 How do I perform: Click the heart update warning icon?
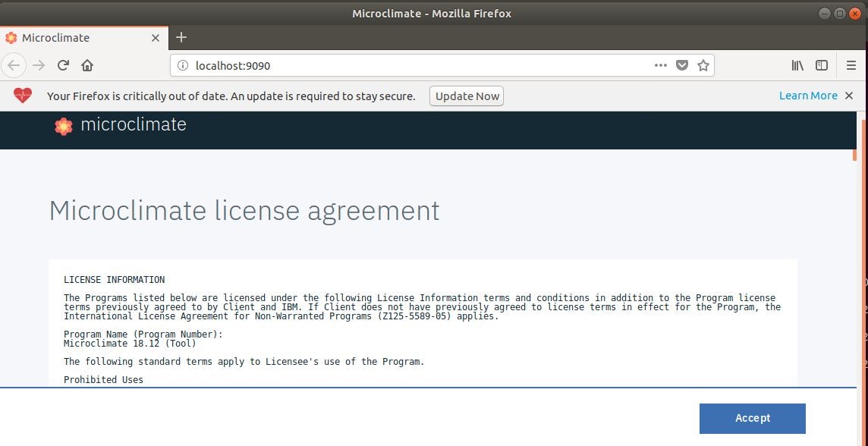point(24,96)
